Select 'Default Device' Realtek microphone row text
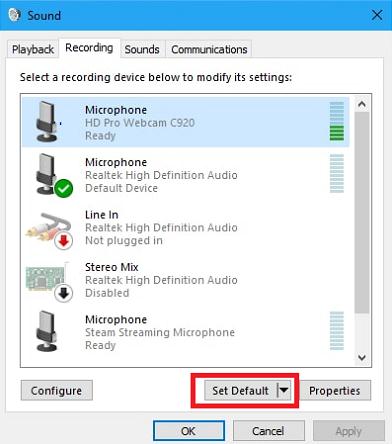Image resolution: width=392 pixels, height=444 pixels. [121, 188]
